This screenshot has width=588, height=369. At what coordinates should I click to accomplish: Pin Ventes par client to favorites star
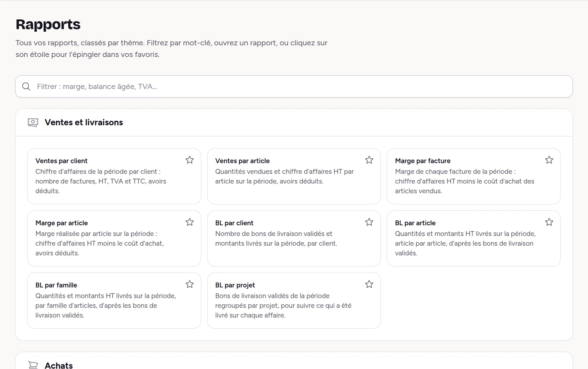pyautogui.click(x=190, y=160)
